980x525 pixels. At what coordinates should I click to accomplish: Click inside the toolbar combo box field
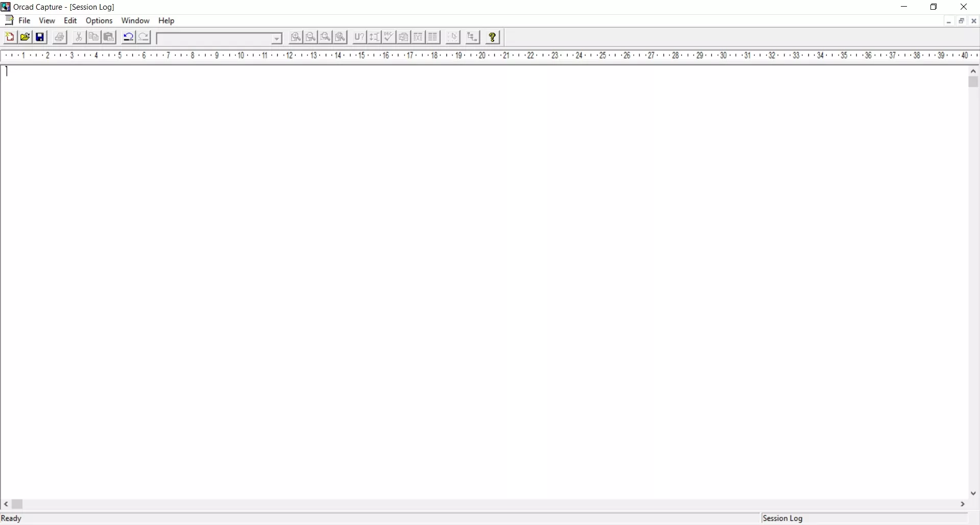214,39
